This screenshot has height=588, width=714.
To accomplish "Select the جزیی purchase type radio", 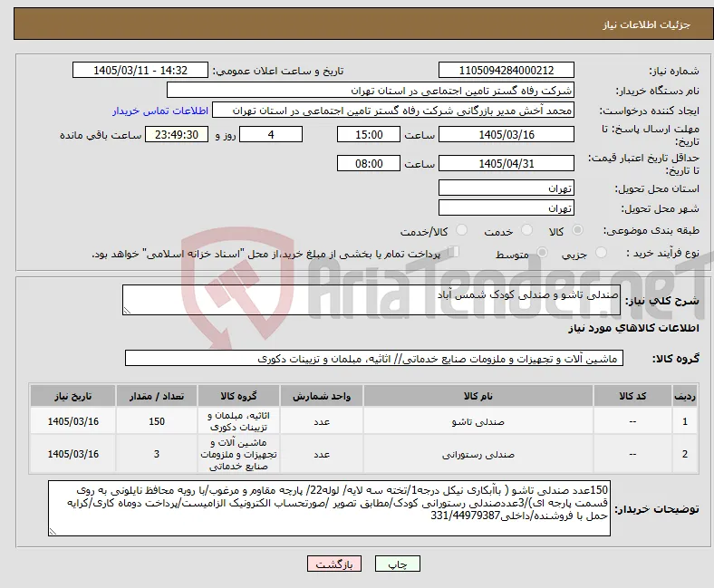I will 602,253.
